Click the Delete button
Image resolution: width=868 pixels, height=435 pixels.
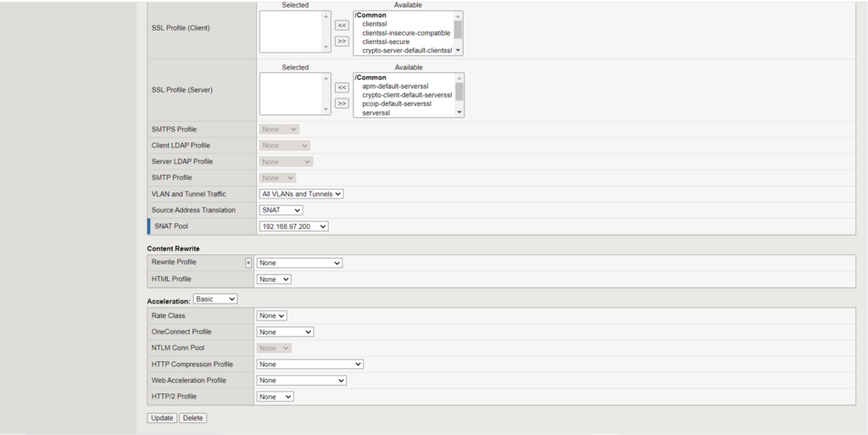[192, 418]
